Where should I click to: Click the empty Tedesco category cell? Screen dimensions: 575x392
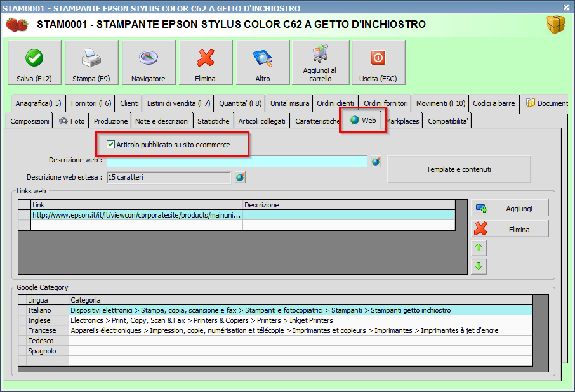(x=301, y=341)
